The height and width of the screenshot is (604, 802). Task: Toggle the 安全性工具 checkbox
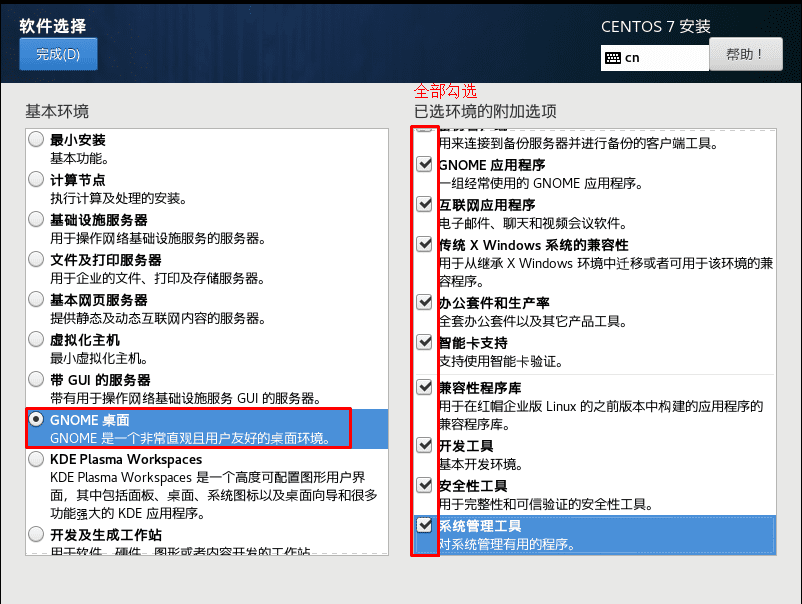[x=424, y=485]
